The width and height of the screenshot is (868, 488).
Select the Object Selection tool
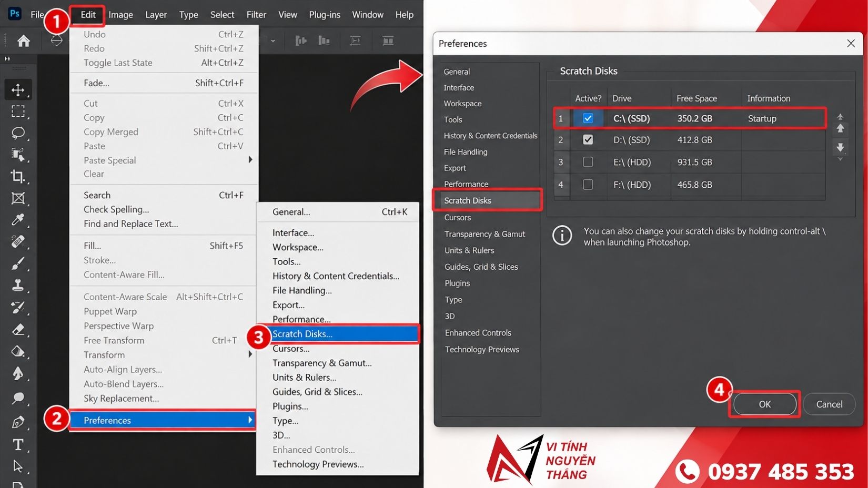pos(18,155)
